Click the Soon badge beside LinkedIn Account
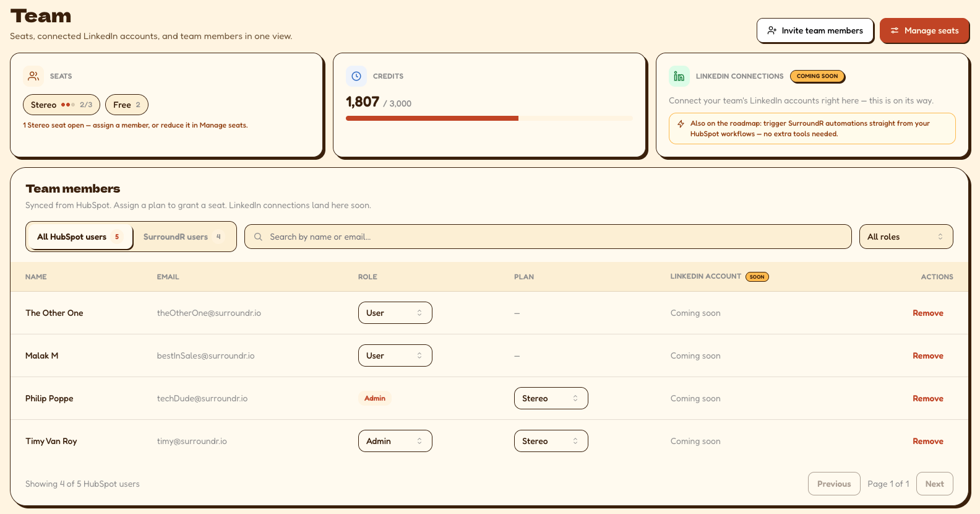Screen dimensions: 980x514 click(x=757, y=277)
